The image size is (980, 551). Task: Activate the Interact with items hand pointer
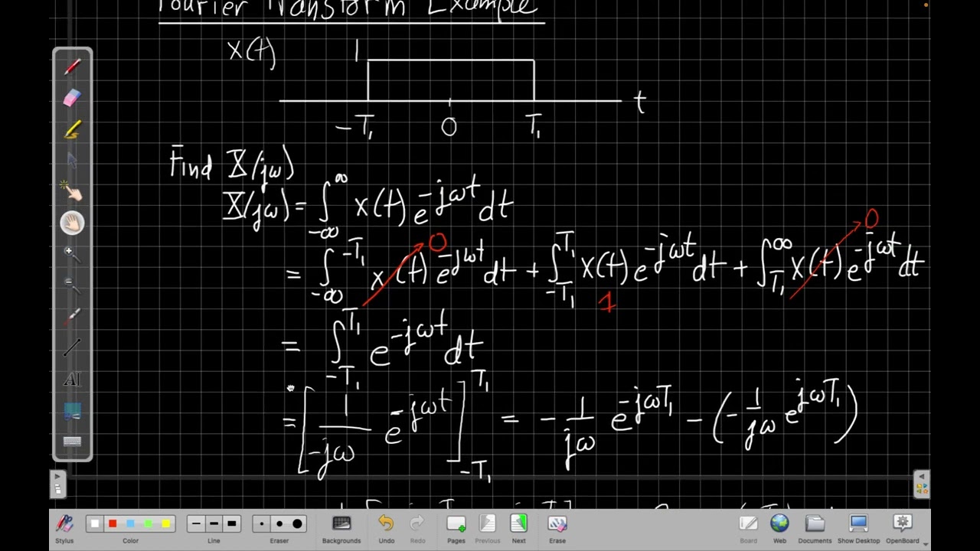(x=72, y=191)
